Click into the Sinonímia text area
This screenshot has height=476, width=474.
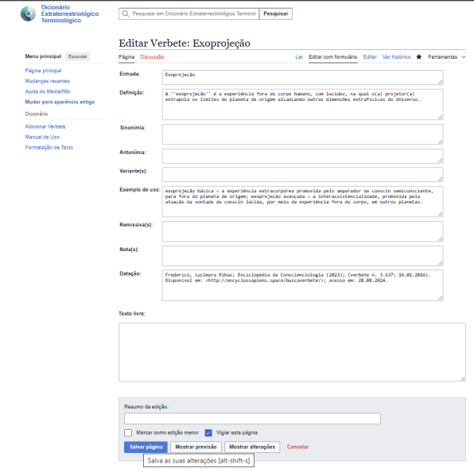[x=303, y=134]
